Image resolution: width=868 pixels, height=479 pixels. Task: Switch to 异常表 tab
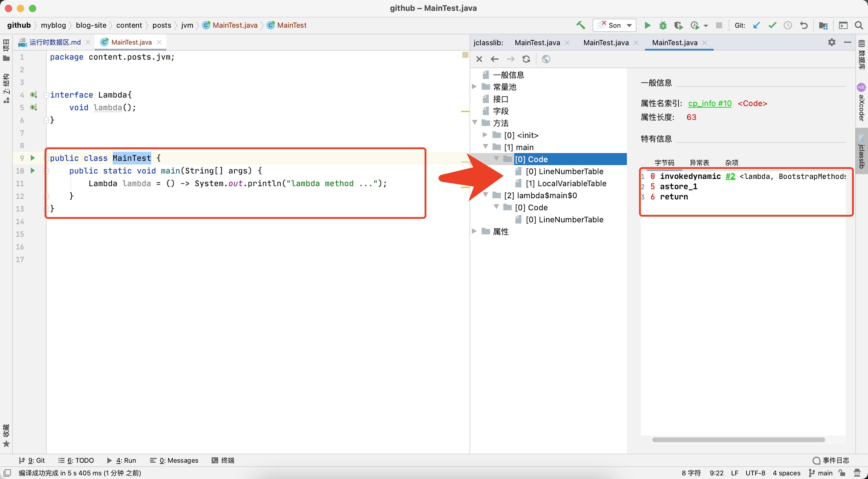(700, 163)
